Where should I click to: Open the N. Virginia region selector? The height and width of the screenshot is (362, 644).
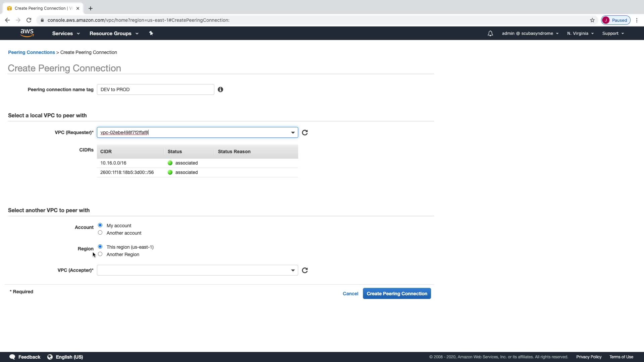tap(580, 34)
